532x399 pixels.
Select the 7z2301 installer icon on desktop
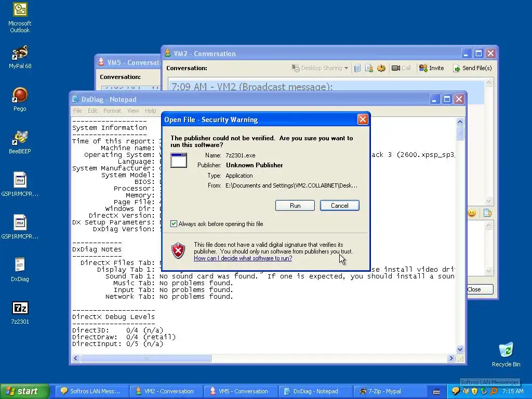(x=20, y=312)
